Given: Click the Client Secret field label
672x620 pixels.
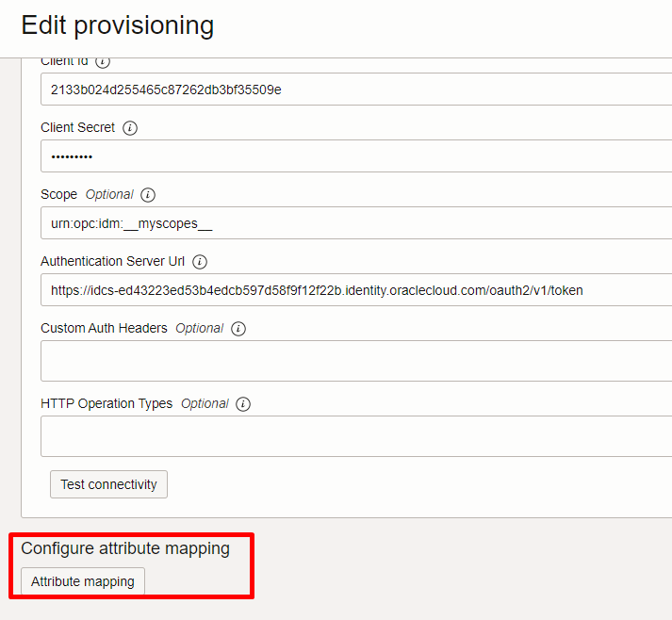Looking at the screenshot, I should pyautogui.click(x=77, y=127).
